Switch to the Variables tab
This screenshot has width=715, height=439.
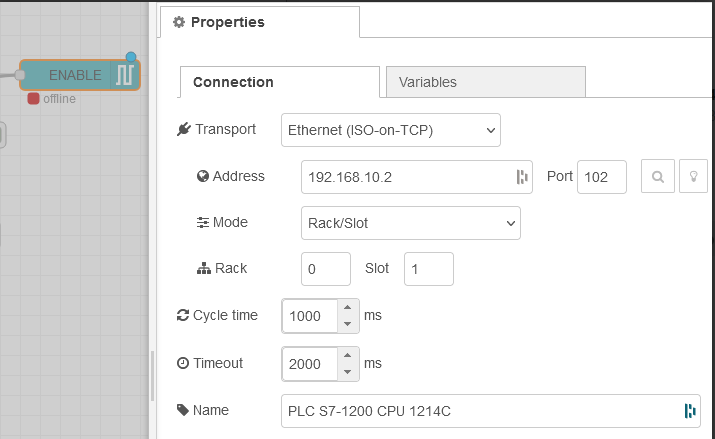485,82
